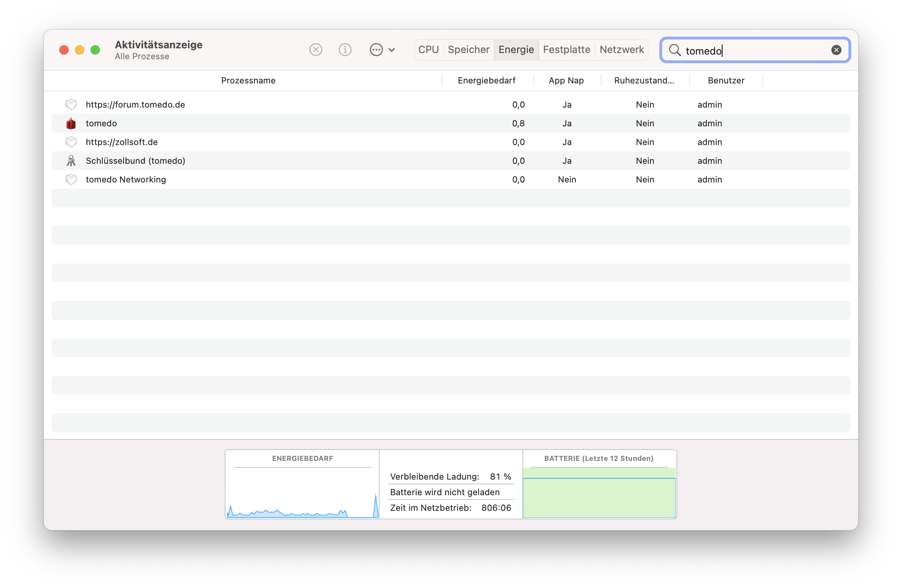Select the Schlüsselbund (tomedo) process row
The image size is (902, 588).
451,161
